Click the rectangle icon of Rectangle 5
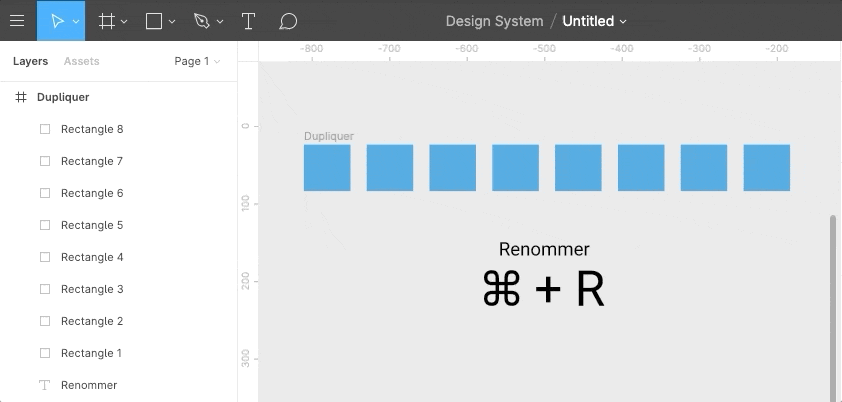The image size is (842, 402). (45, 225)
